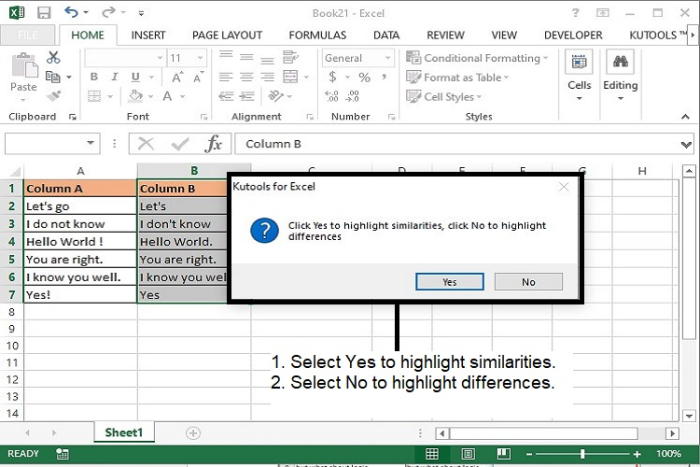Viewport: 700px width, 467px height.
Task: Toggle Italic formatting
Action: pos(115,77)
